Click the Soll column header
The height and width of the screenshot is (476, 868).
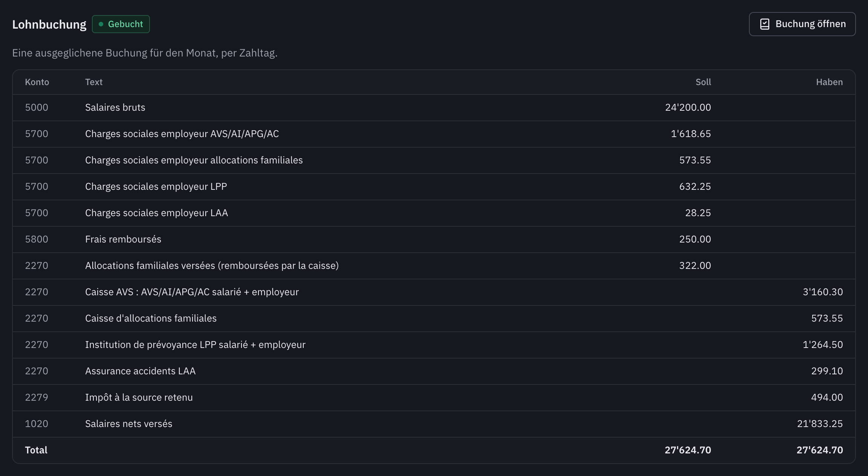[x=703, y=82]
